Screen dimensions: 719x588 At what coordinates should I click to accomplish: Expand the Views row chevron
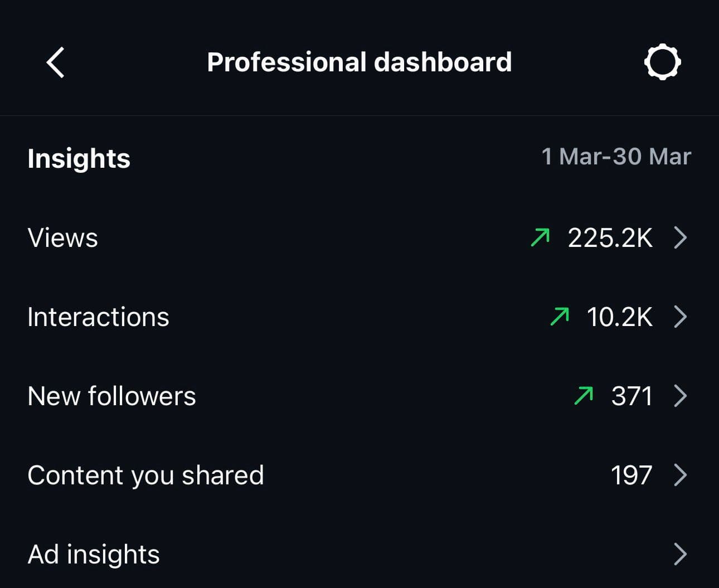click(x=680, y=237)
